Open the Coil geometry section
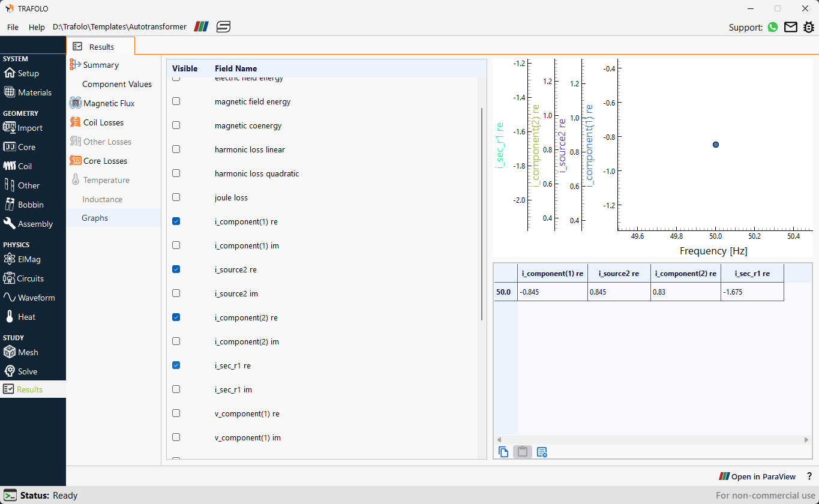Image resolution: width=819 pixels, height=504 pixels. tap(18, 166)
